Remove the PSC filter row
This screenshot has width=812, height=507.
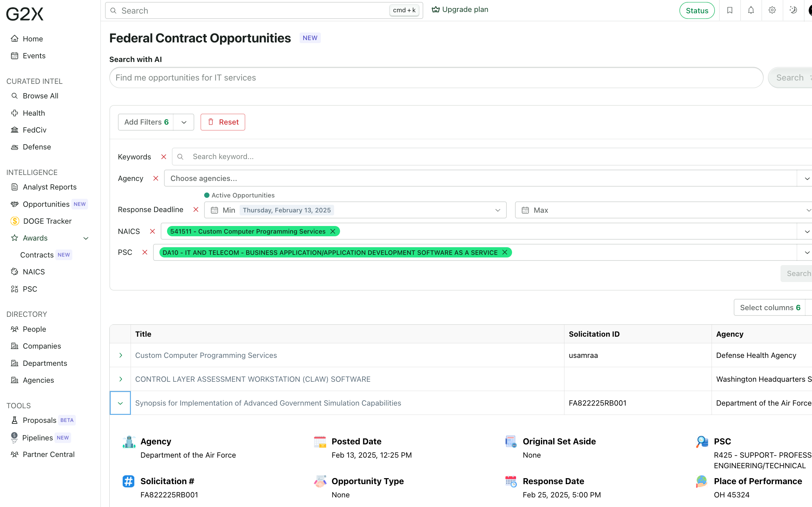[x=145, y=252]
